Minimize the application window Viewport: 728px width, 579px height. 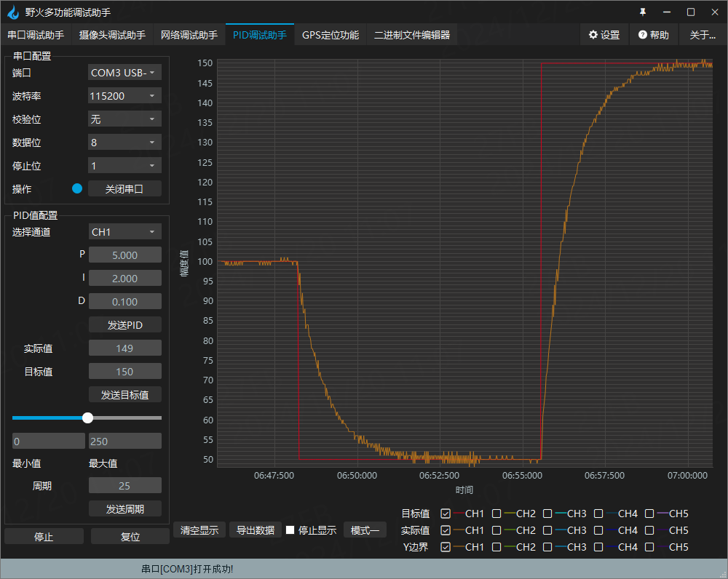667,12
